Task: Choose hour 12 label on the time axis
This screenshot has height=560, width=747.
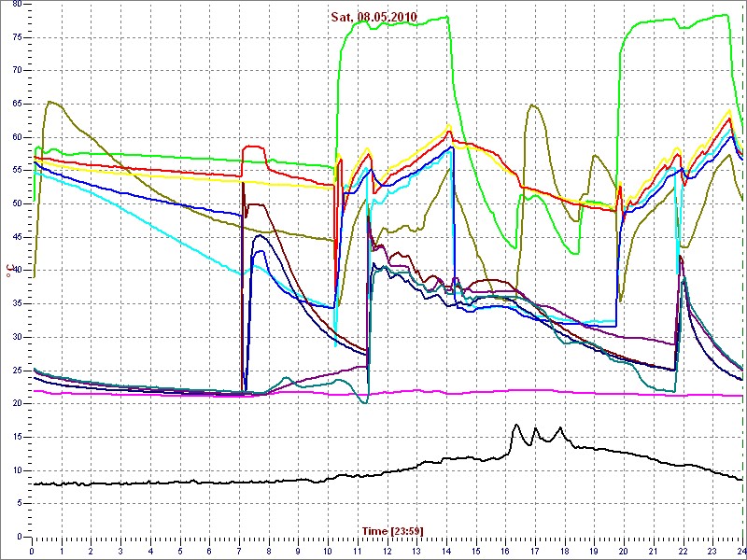Action: 388,552
